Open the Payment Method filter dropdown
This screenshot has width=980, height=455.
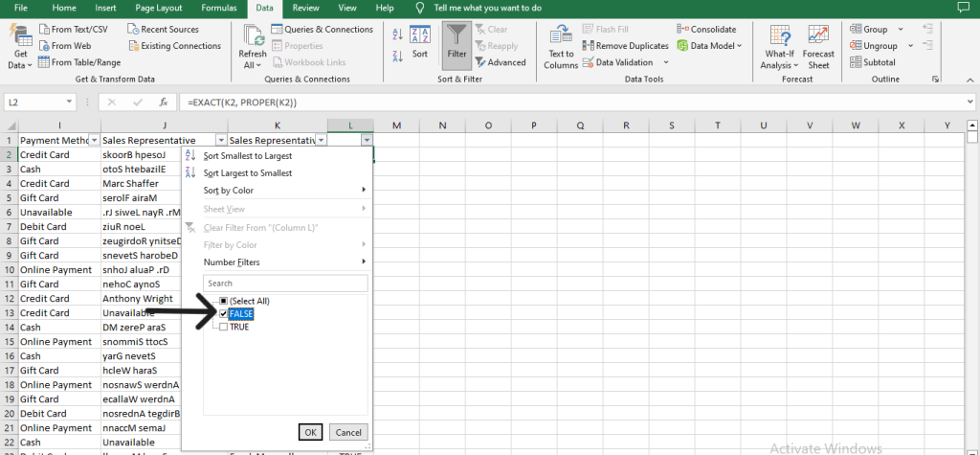[95, 140]
